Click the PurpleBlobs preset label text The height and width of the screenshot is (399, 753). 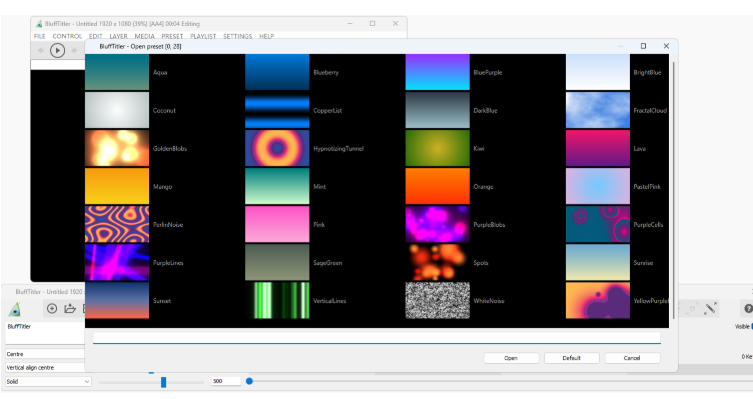tap(489, 225)
